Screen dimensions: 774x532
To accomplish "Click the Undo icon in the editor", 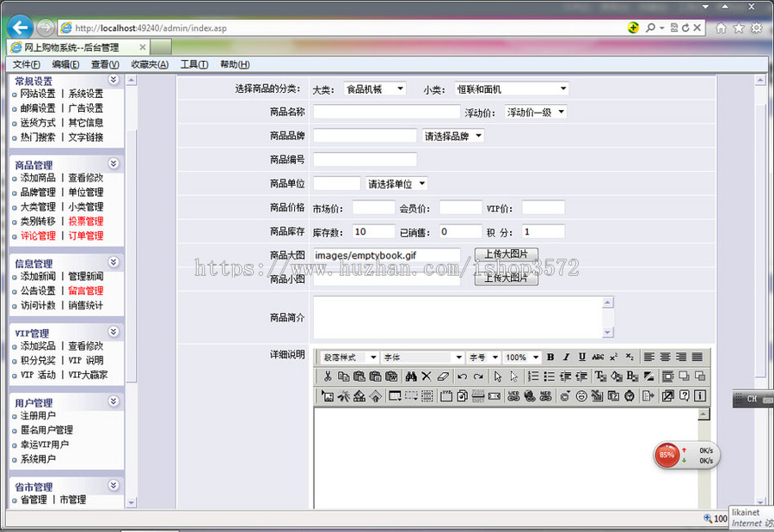I will pyautogui.click(x=463, y=376).
